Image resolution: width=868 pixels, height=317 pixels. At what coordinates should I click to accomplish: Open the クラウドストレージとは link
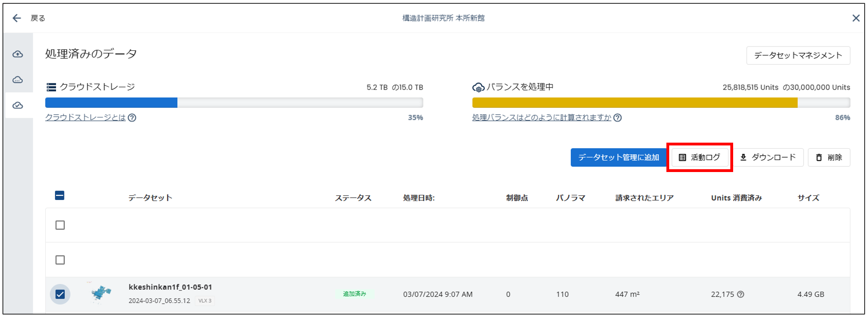click(x=85, y=117)
